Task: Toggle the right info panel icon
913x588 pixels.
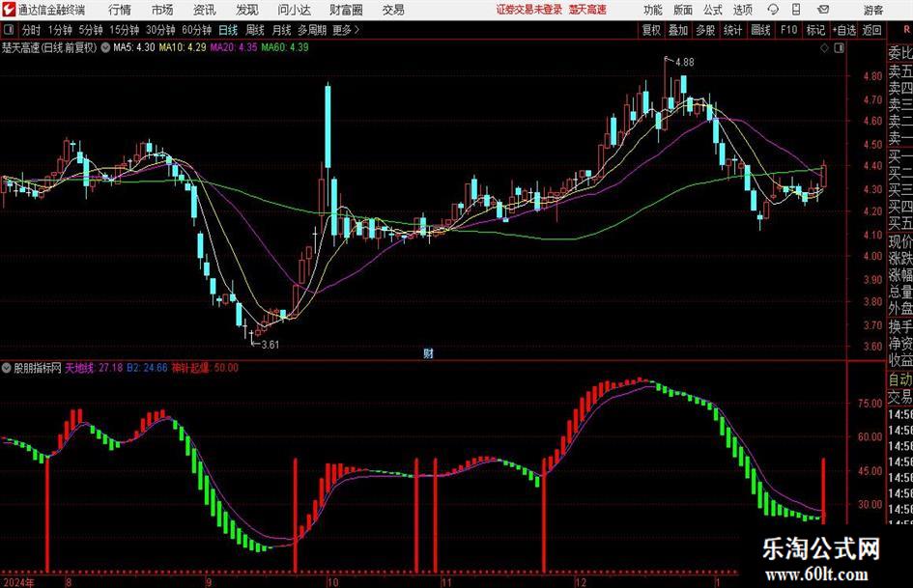Action: (839, 47)
